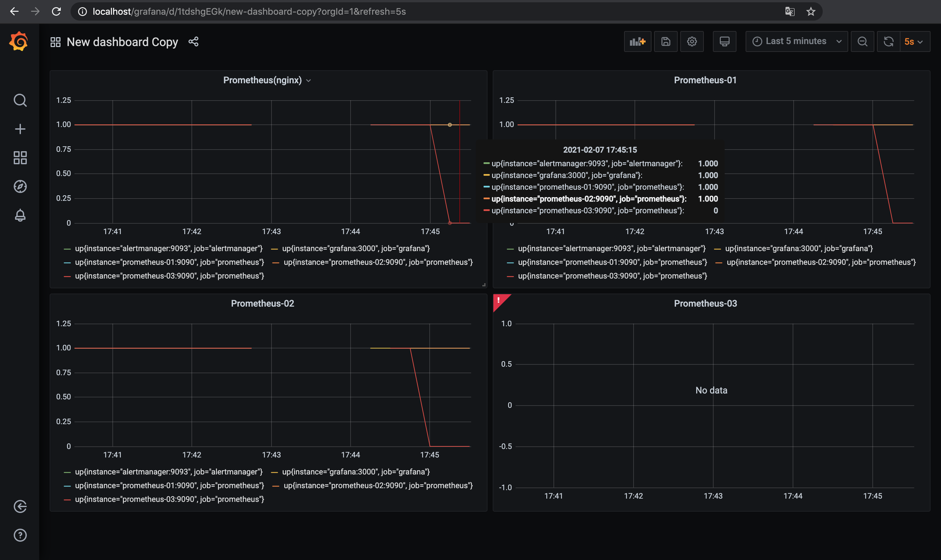View site information icon in address bar
The image size is (941, 560).
pos(82,12)
